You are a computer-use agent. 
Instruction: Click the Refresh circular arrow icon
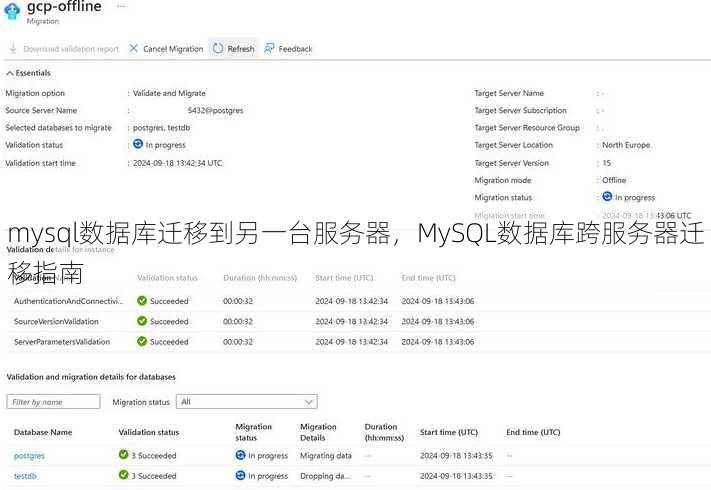pos(218,48)
